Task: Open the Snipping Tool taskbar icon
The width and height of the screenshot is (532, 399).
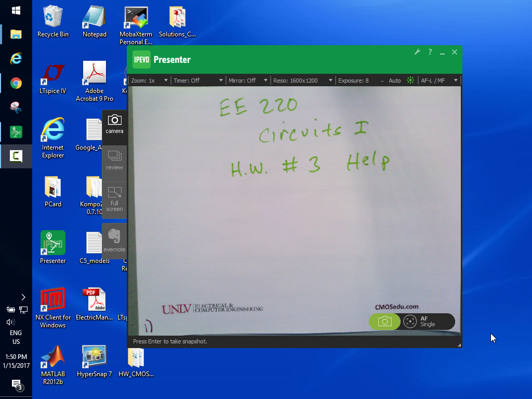Action: coord(16,108)
